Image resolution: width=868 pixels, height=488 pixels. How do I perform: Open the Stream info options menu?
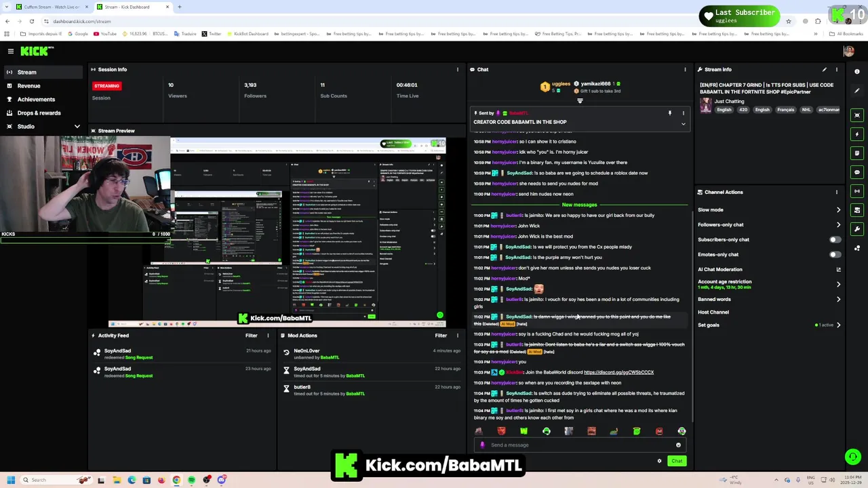(x=837, y=69)
